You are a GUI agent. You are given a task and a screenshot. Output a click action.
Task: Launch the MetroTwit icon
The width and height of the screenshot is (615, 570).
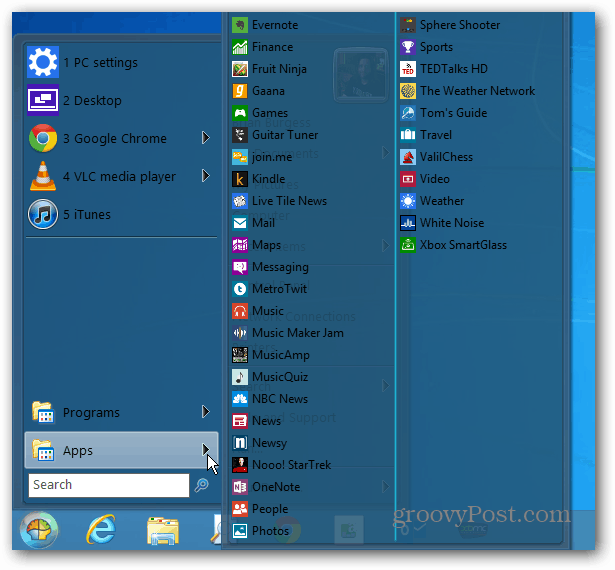click(x=240, y=289)
